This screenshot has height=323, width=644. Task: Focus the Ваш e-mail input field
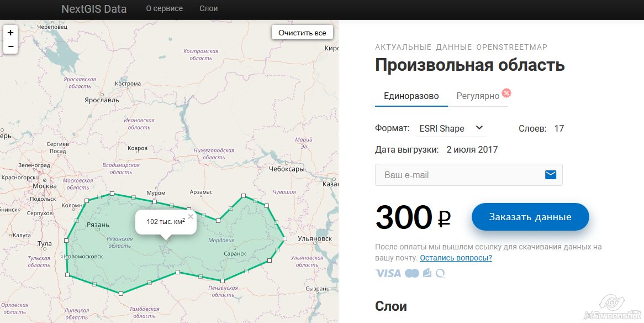468,175
